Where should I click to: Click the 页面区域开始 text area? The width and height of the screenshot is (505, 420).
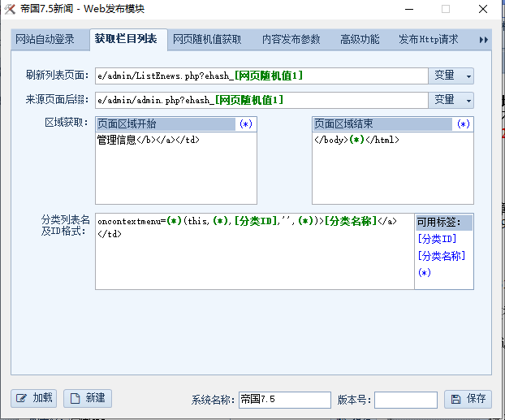tap(176, 168)
